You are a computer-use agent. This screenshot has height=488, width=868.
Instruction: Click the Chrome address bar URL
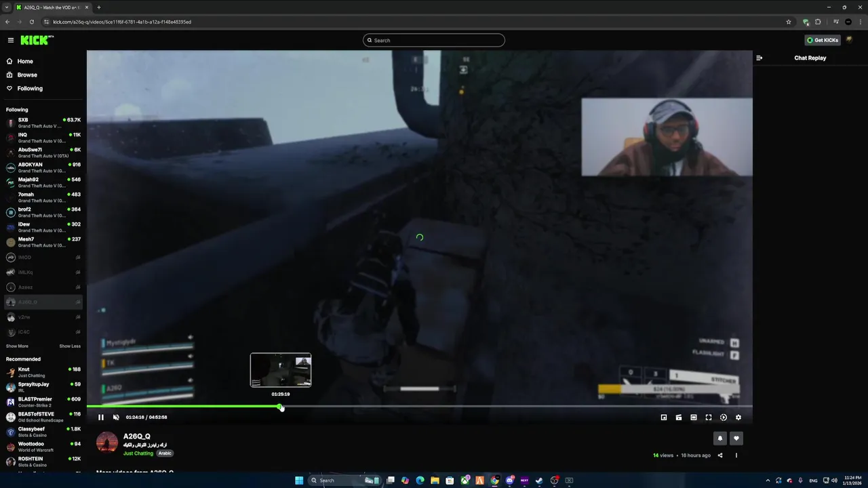122,22
